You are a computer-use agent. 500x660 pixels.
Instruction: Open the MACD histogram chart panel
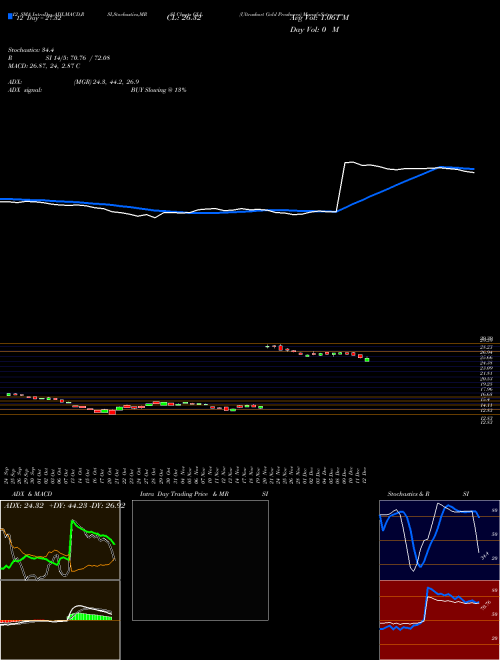tap(60, 620)
